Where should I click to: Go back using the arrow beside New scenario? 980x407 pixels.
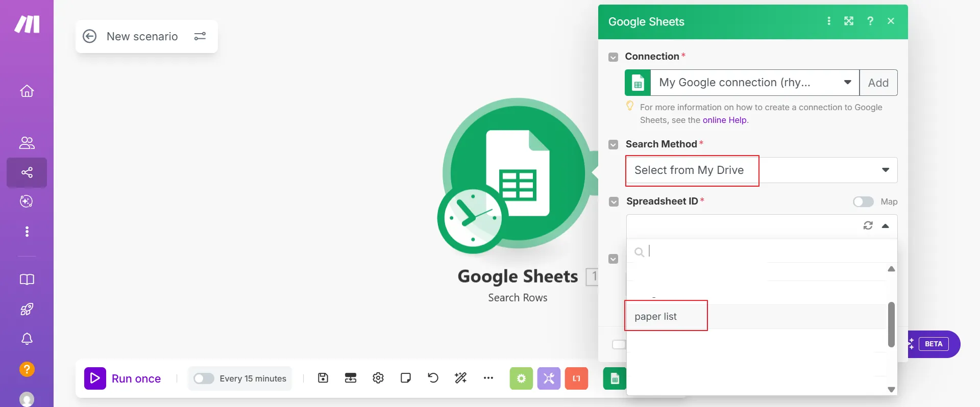click(90, 36)
